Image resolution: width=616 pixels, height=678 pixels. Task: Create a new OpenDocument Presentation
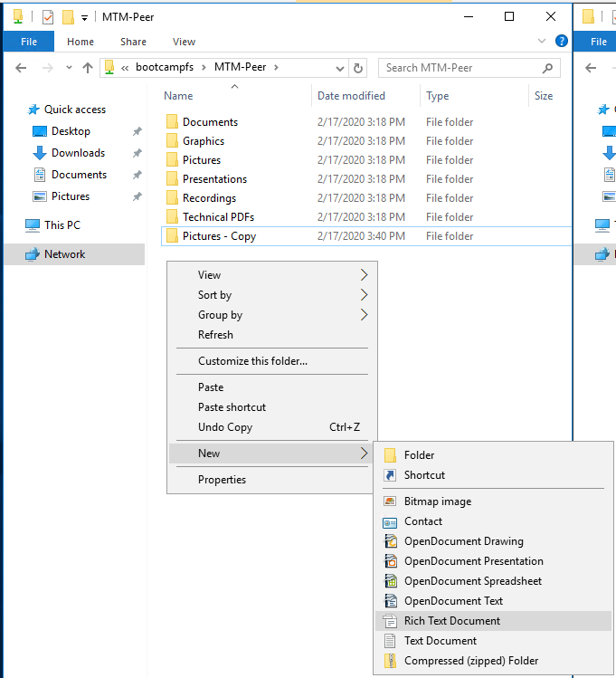point(493,561)
